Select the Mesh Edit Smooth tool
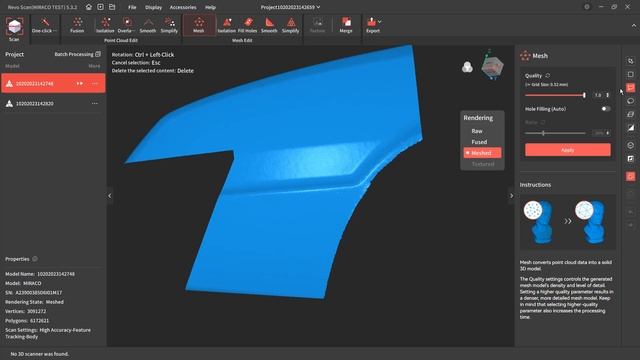Screen dimensions: 640x360 point(269,25)
